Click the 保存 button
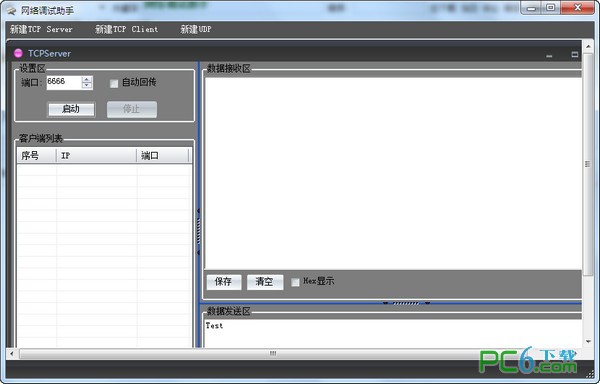Viewport: 600px width, 384px height. click(224, 282)
